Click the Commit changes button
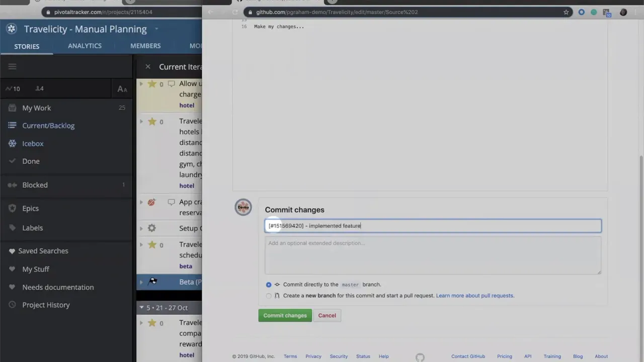 coord(285,315)
